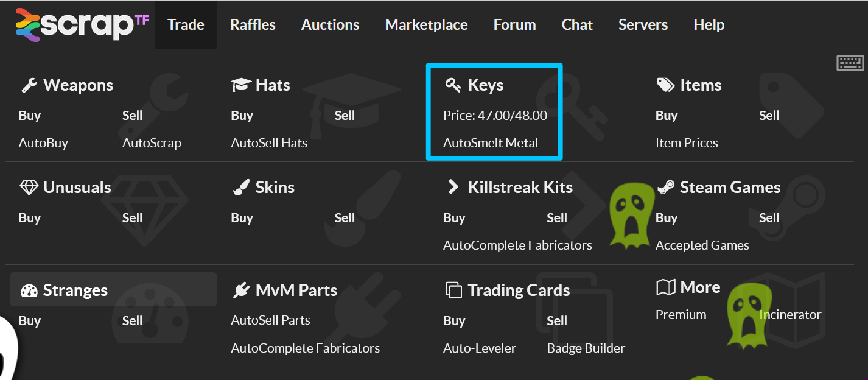The width and height of the screenshot is (868, 380).
Task: Open the Auctions page
Action: [x=330, y=25]
